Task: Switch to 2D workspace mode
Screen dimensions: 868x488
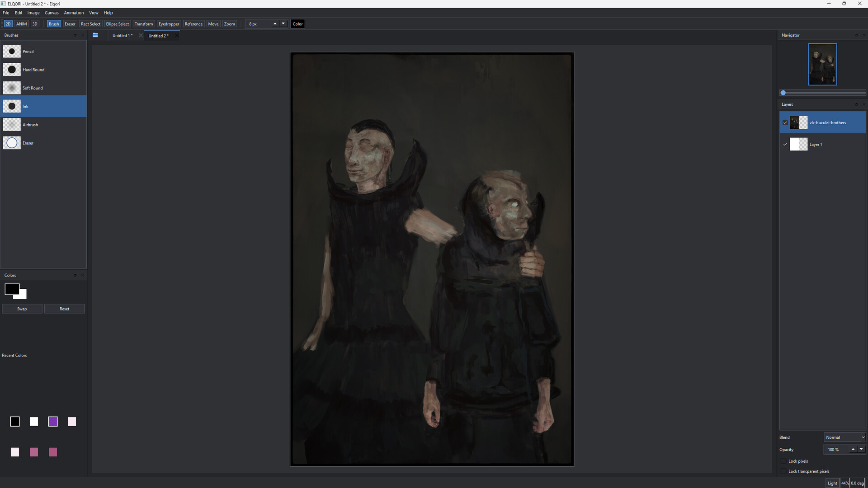Action: [x=8, y=24]
